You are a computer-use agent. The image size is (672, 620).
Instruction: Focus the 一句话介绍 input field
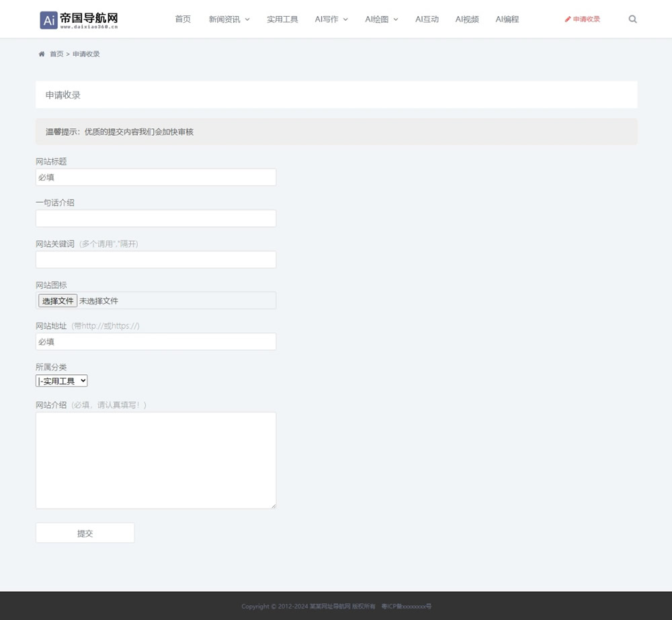click(156, 218)
